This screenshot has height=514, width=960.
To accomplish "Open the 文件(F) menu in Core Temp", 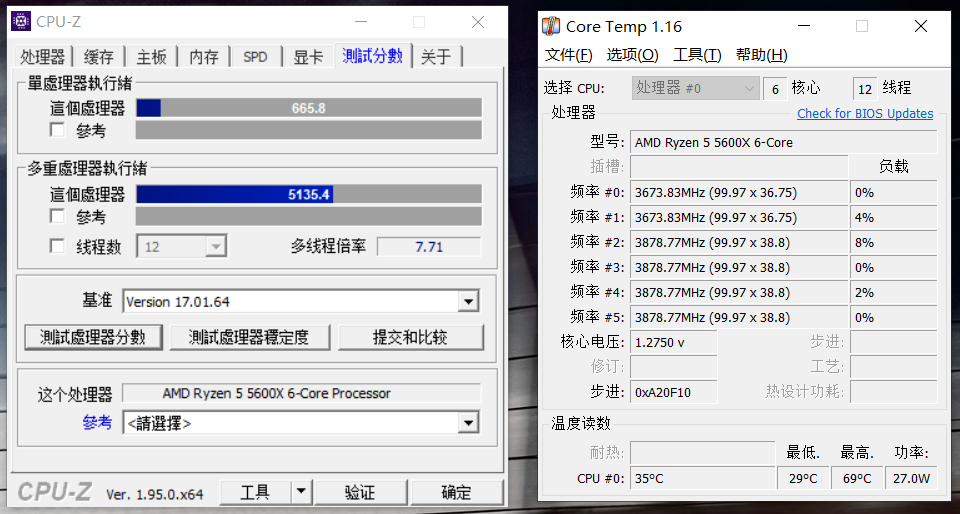I will 569,55.
